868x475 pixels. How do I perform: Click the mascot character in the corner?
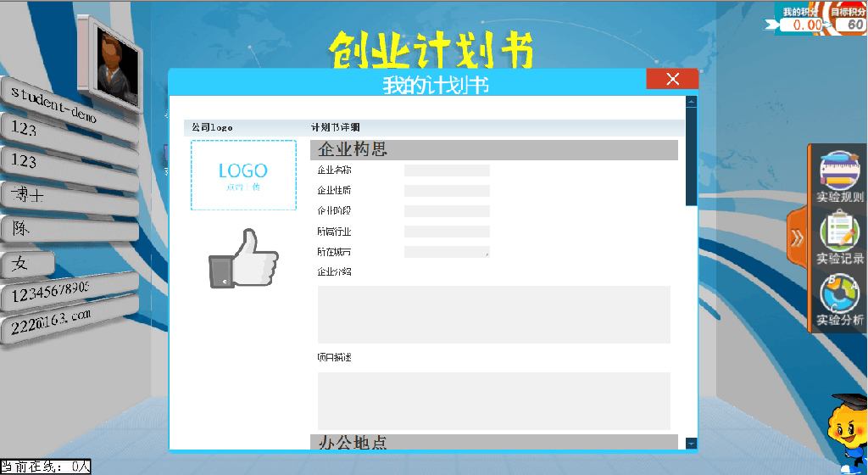click(x=849, y=433)
